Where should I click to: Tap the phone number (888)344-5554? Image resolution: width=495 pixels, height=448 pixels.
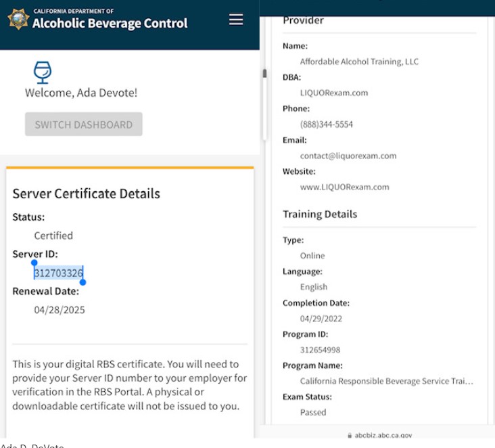pyautogui.click(x=327, y=125)
